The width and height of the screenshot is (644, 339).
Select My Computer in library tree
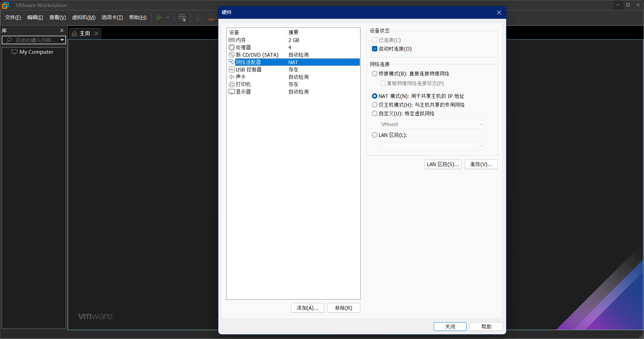point(36,52)
